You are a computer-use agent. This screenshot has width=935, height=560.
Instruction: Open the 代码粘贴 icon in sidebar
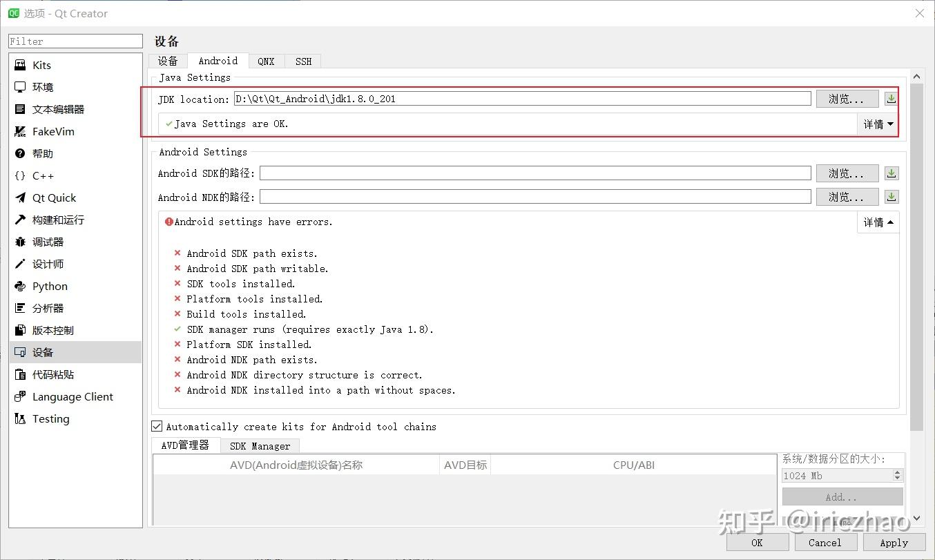(x=20, y=374)
